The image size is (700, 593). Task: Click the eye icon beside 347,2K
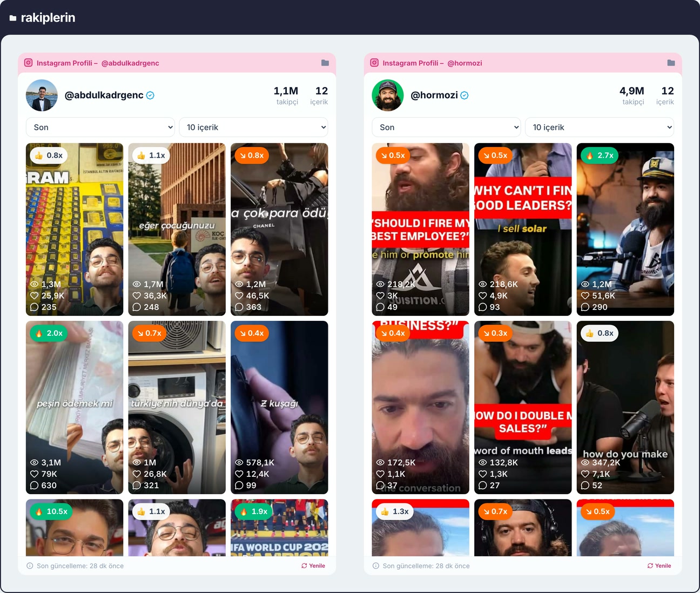[x=585, y=462]
